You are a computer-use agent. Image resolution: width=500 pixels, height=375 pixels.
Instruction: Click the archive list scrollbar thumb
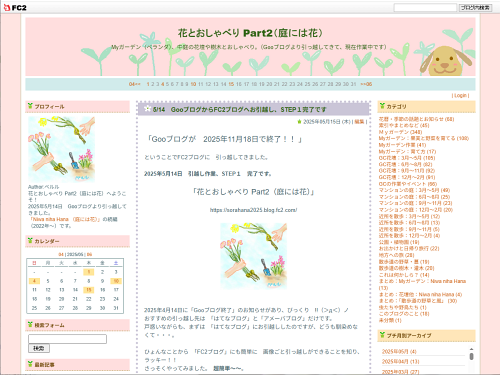pyautogui.click(x=471, y=356)
